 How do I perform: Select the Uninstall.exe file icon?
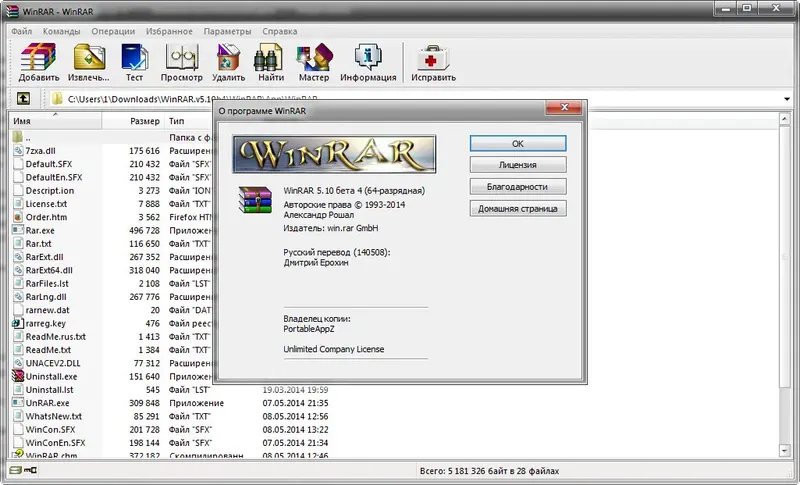coord(18,376)
